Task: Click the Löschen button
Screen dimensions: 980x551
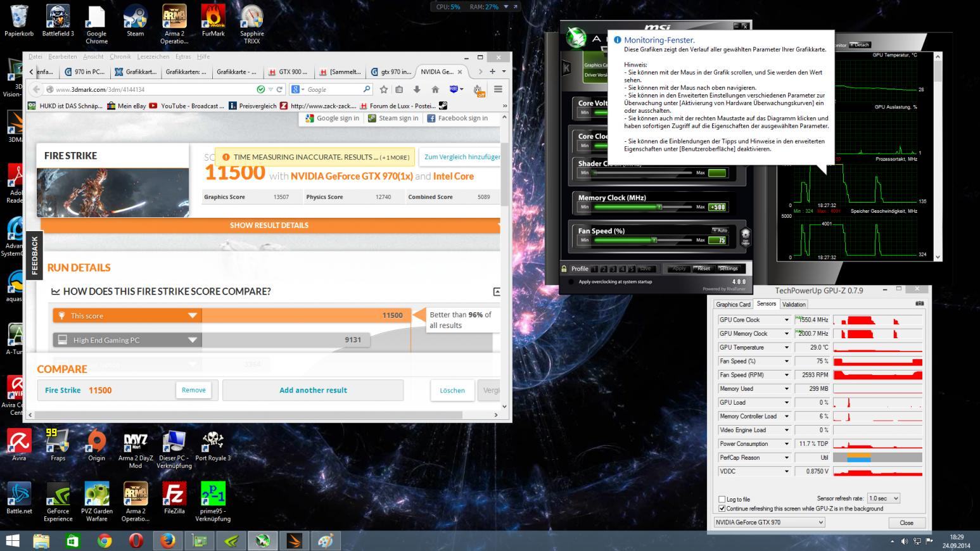Action: [x=452, y=390]
